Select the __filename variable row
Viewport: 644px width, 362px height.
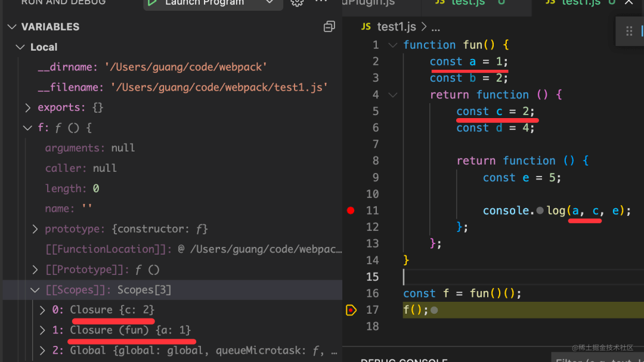(172, 88)
